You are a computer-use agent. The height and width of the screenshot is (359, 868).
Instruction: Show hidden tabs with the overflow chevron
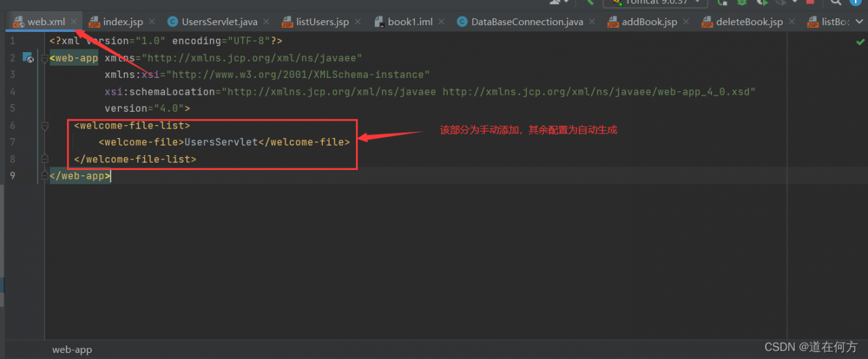(x=858, y=22)
